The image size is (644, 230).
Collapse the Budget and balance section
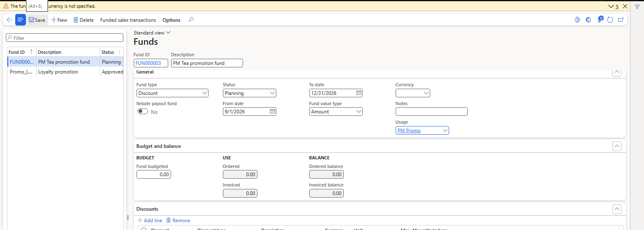point(617,146)
